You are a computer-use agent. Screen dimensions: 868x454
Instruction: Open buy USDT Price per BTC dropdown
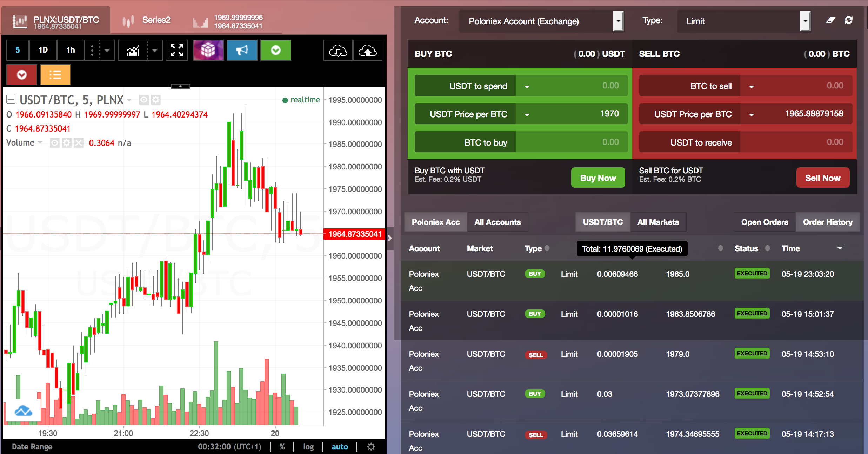point(527,114)
